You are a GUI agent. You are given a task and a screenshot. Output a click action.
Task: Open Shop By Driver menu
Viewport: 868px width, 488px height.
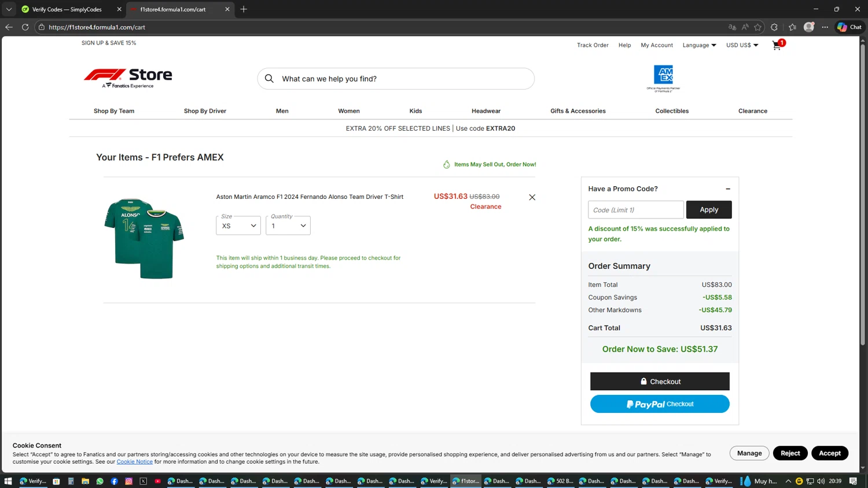(x=205, y=111)
